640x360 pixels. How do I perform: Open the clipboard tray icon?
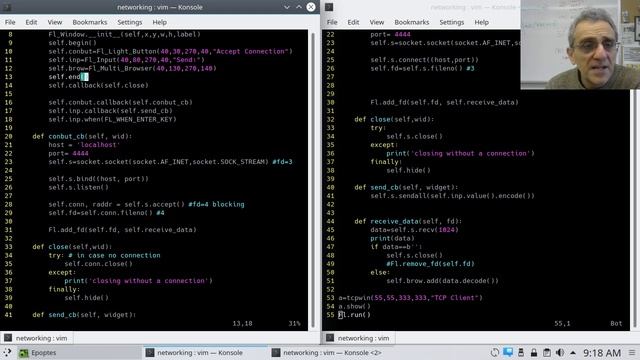pyautogui.click(x=547, y=352)
